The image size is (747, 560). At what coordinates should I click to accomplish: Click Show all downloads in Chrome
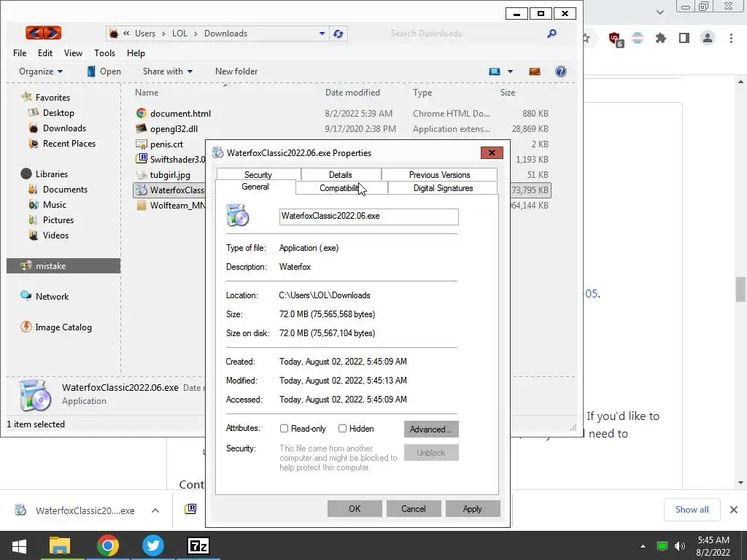click(x=692, y=510)
